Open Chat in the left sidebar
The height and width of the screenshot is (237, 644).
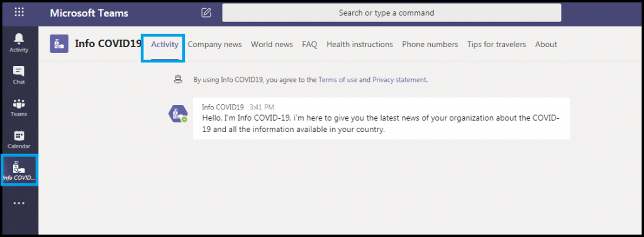click(19, 75)
